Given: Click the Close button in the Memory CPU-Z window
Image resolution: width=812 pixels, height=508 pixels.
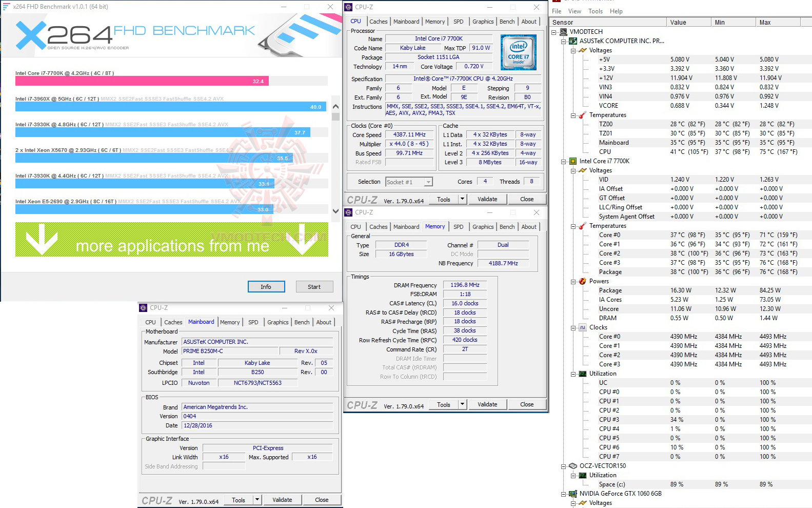Looking at the screenshot, I should click(x=527, y=404).
